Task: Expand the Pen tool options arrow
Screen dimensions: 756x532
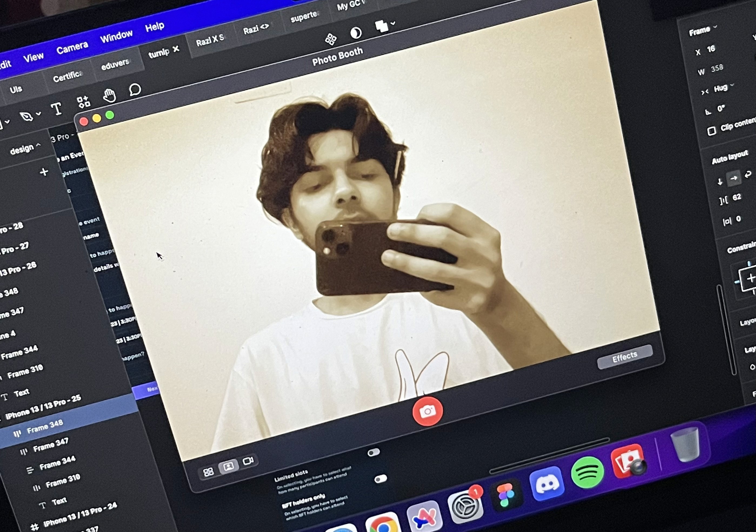Action: pyautogui.click(x=39, y=113)
